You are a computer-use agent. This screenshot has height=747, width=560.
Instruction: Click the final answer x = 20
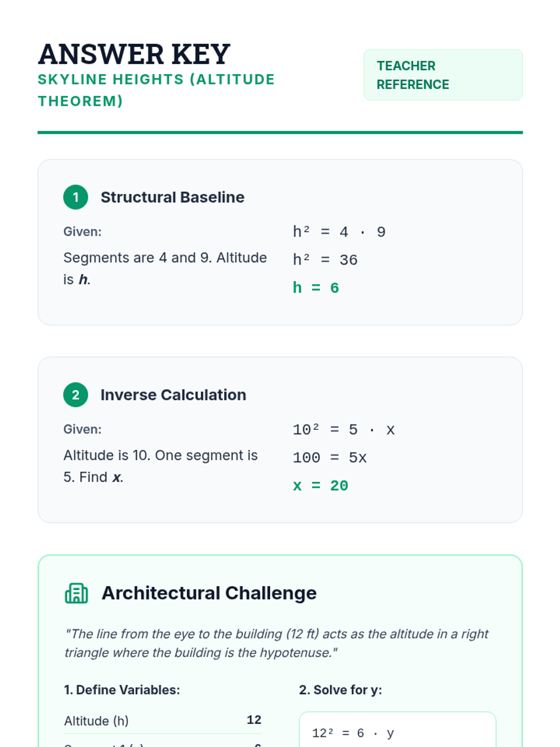pos(320,486)
